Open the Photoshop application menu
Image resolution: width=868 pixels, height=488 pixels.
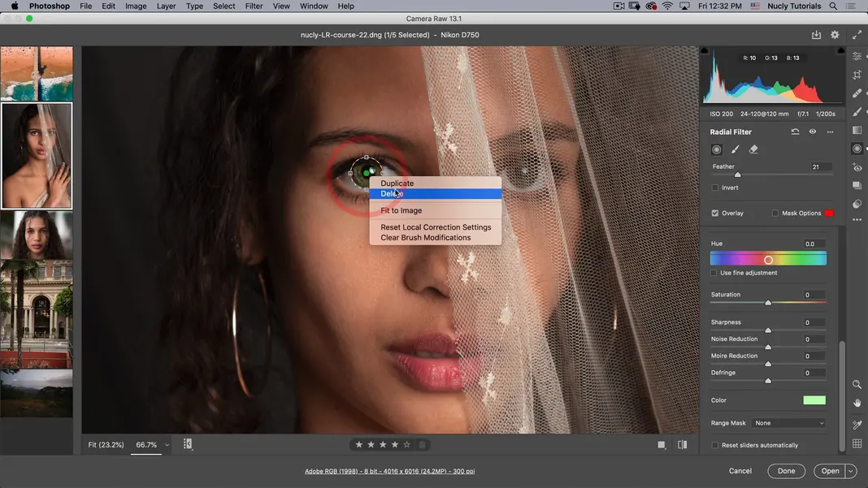50,6
